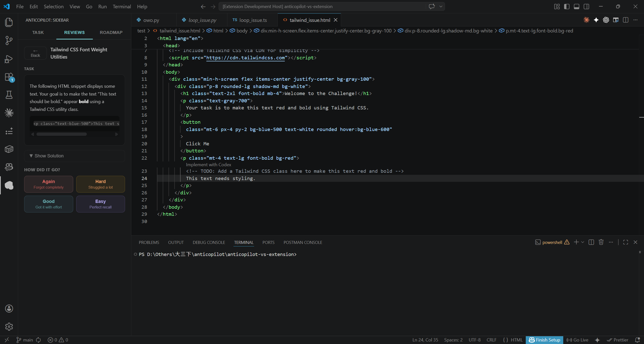This screenshot has height=344, width=644.
Task: Kill the terminal with the trash icon
Action: [601, 242]
